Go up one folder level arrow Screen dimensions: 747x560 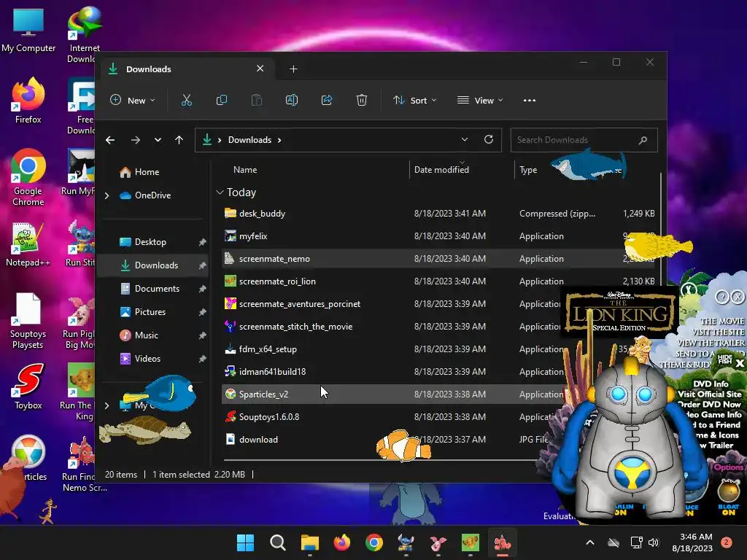click(x=179, y=140)
